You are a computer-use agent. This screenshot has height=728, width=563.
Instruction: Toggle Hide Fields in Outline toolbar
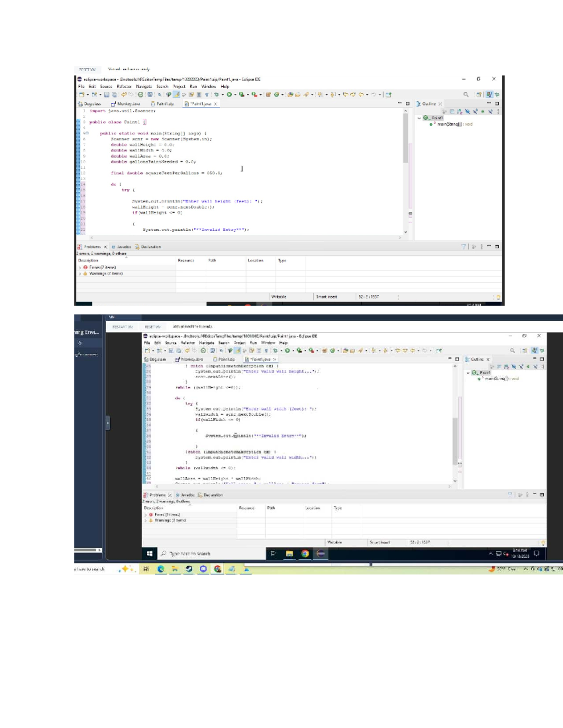[x=468, y=111]
